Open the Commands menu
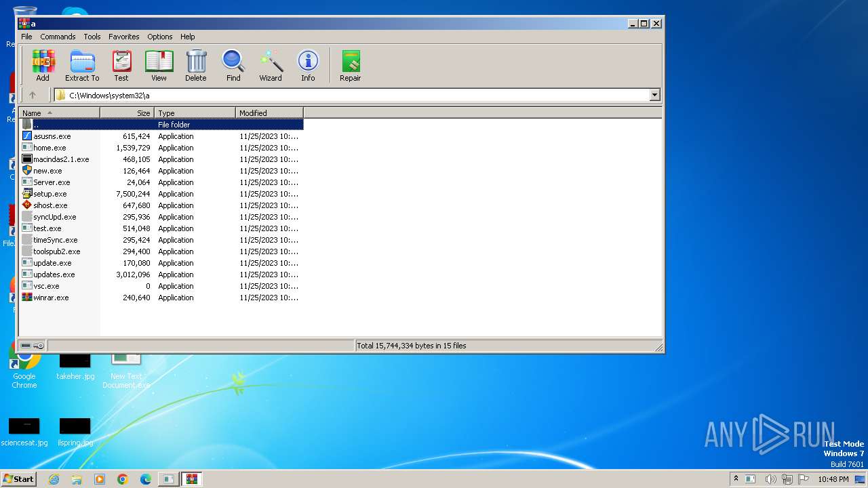This screenshot has height=488, width=868. tap(58, 37)
